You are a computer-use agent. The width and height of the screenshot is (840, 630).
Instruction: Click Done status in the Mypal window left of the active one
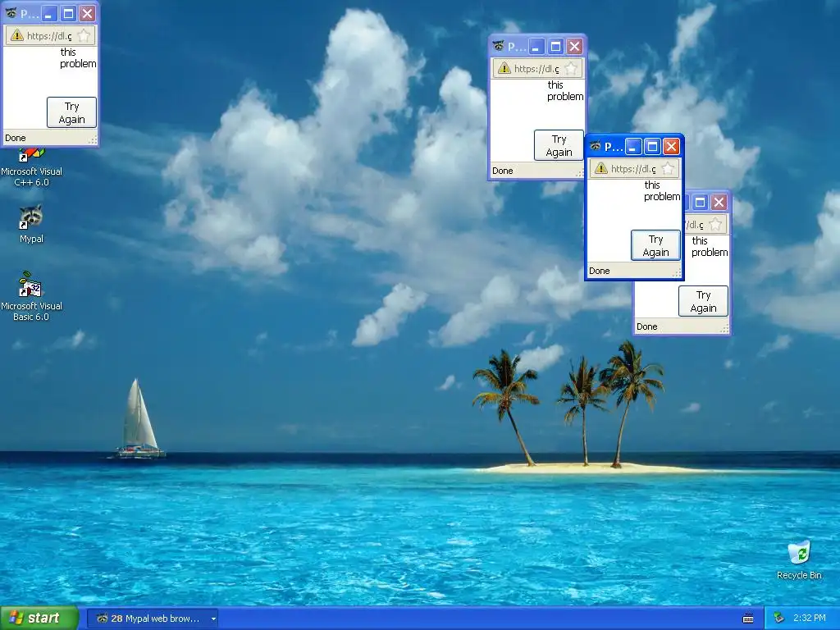[x=503, y=171]
